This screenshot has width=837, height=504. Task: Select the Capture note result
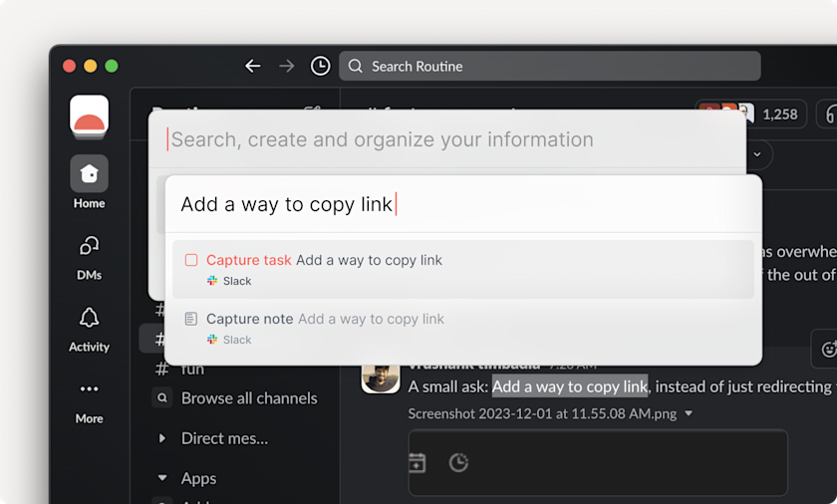(463, 329)
